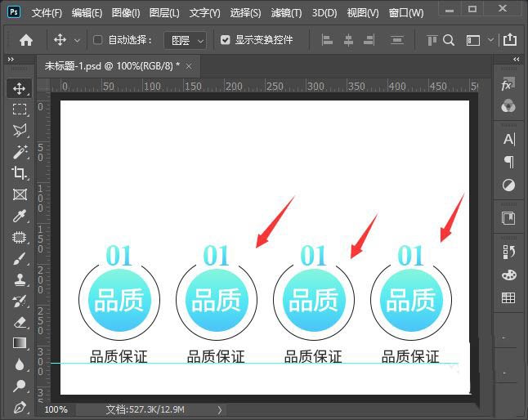Select the Magic Wand tool
Viewport: 528px width, 420px height.
[20, 151]
